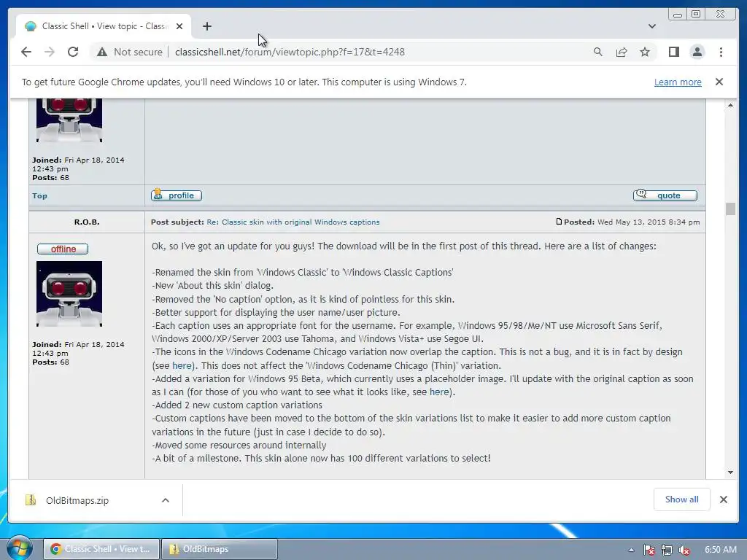Screen dimensions: 747x560
Task: Open the muted volume tray icon
Action: point(684,550)
